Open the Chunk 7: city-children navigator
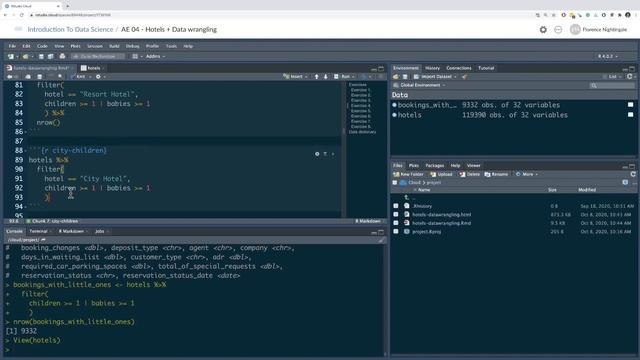 click(53, 221)
